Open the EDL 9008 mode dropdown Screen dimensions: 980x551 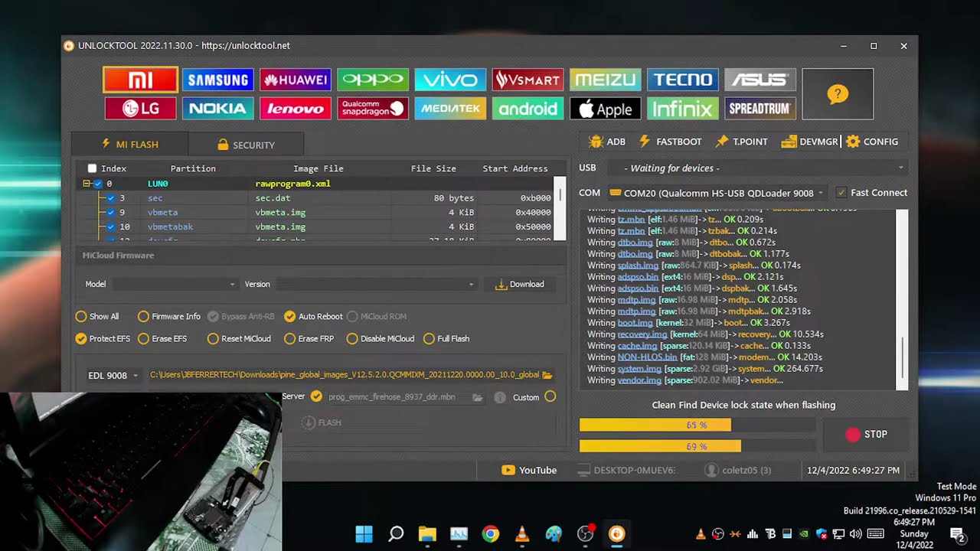[113, 375]
